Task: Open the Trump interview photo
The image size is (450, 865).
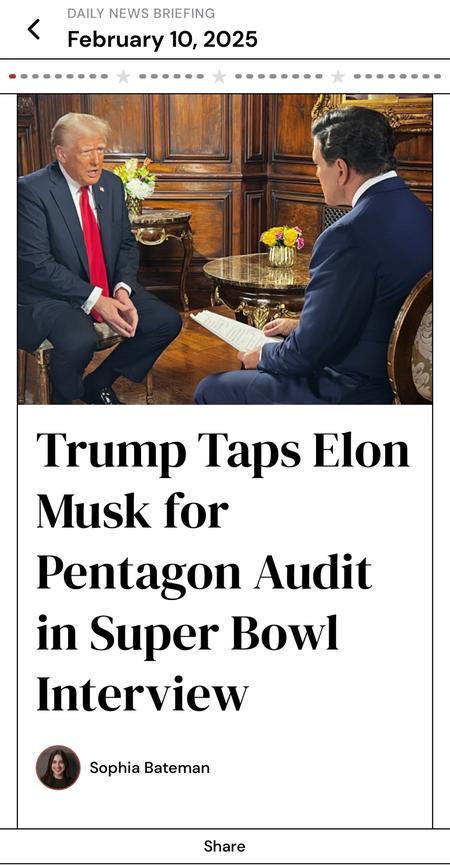Action: 224,249
